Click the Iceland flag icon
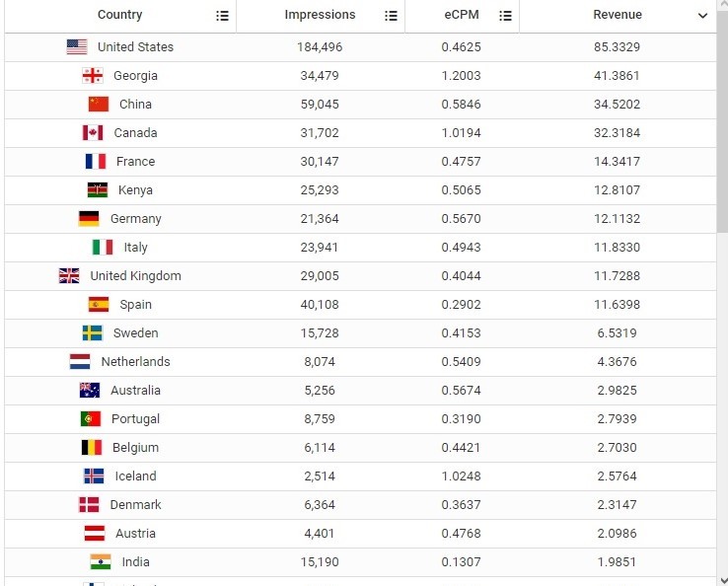This screenshot has width=728, height=586. (x=94, y=476)
